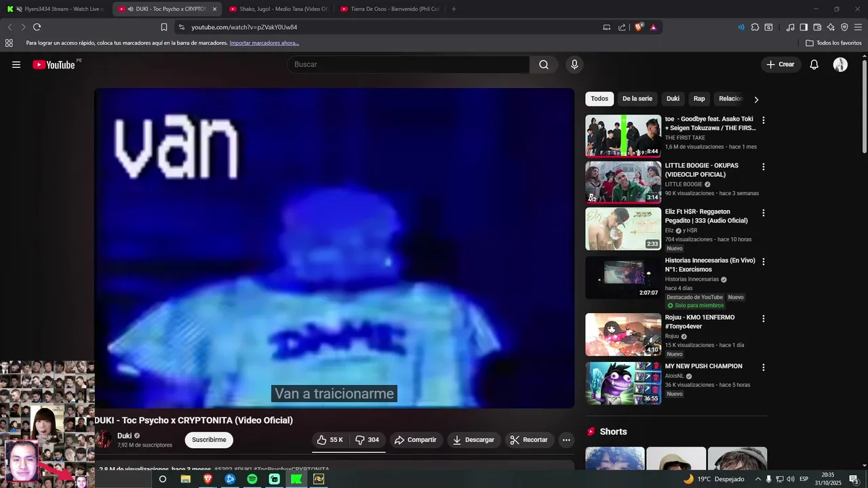The width and height of the screenshot is (868, 488).
Task: Subscribe to the Duki channel
Action: click(x=209, y=440)
